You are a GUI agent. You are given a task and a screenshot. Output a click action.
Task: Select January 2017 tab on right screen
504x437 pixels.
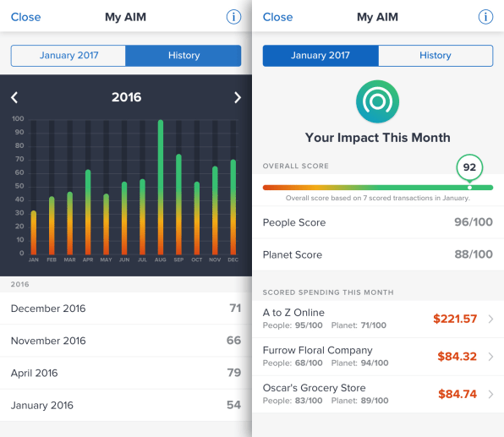[320, 56]
